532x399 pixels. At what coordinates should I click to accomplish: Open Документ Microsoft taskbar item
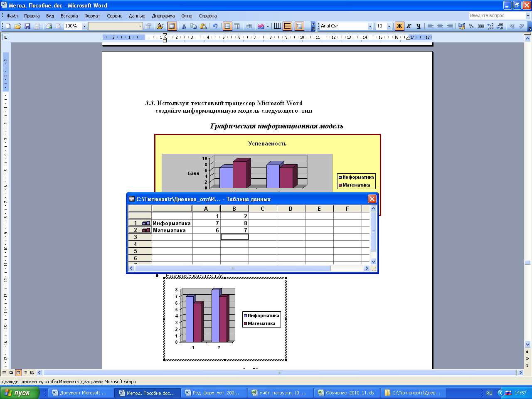coord(81,393)
